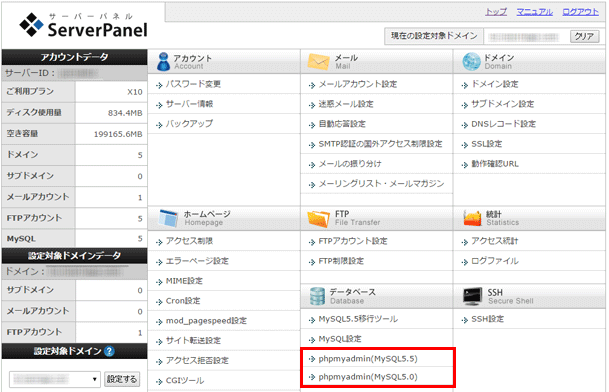Open mod_pagespeed設定
Viewport: 609px width, 392px height.
(x=206, y=321)
